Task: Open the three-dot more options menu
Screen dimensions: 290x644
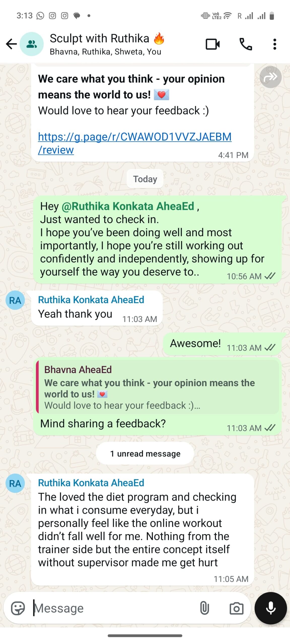Action: [x=275, y=44]
